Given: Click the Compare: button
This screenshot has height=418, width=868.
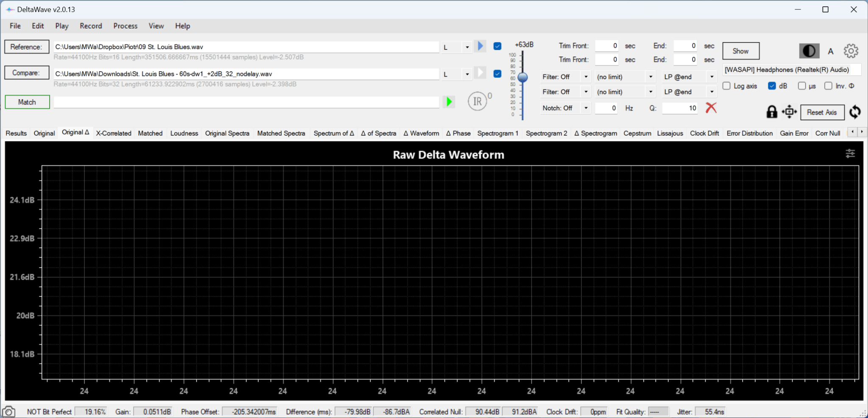Looking at the screenshot, I should (x=27, y=72).
